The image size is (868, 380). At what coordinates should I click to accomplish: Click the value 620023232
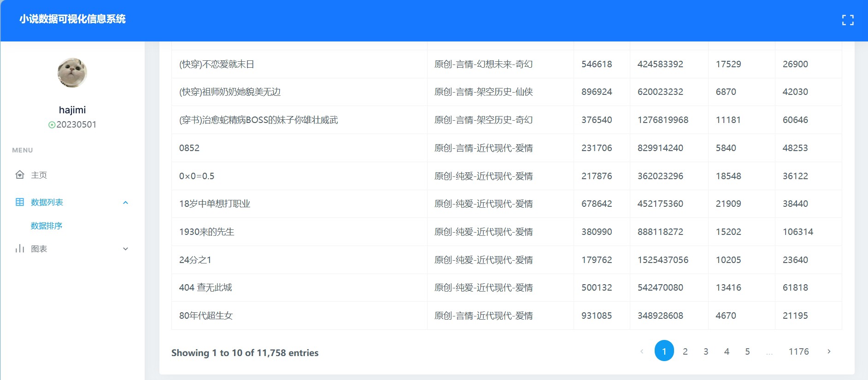660,92
